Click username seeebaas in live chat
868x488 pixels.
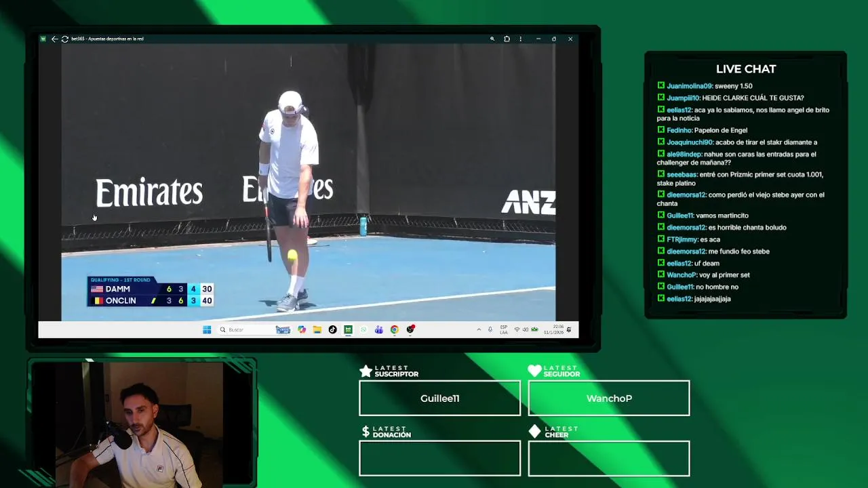click(682, 175)
